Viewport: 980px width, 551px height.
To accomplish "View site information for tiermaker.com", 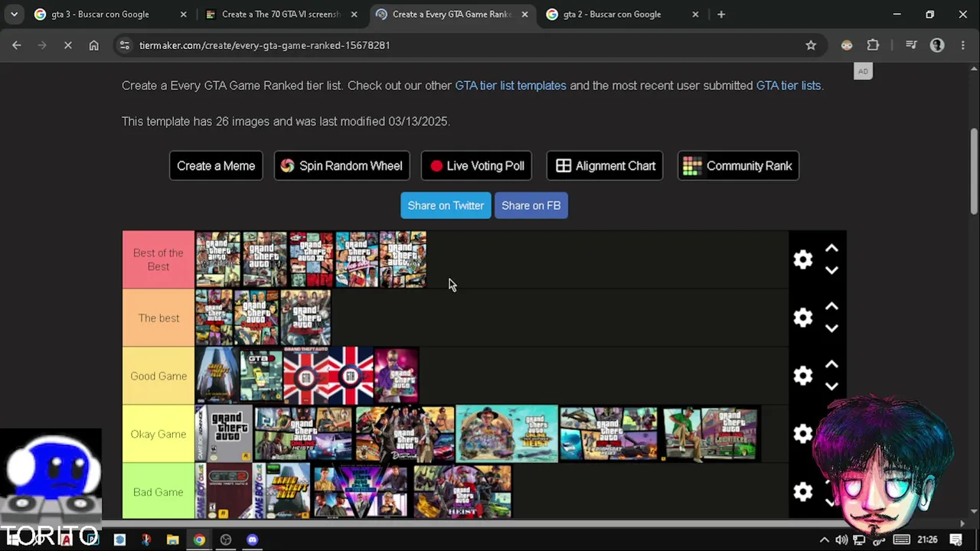I will pos(125,45).
